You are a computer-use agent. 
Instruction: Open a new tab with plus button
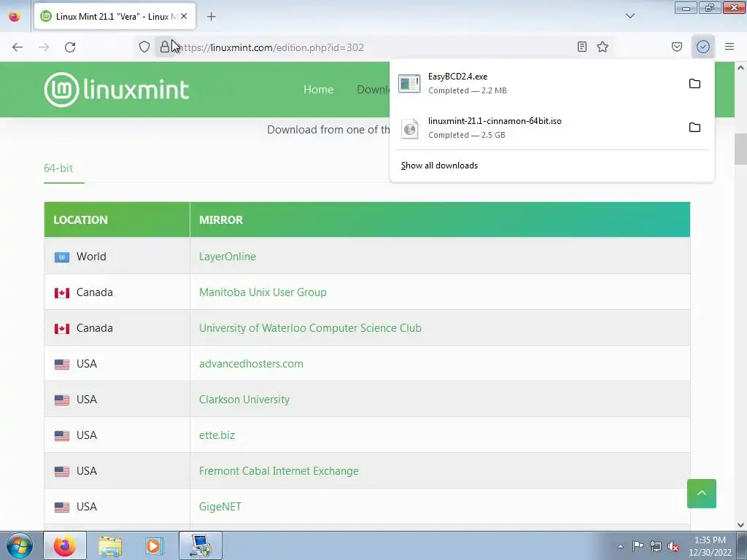click(x=211, y=17)
